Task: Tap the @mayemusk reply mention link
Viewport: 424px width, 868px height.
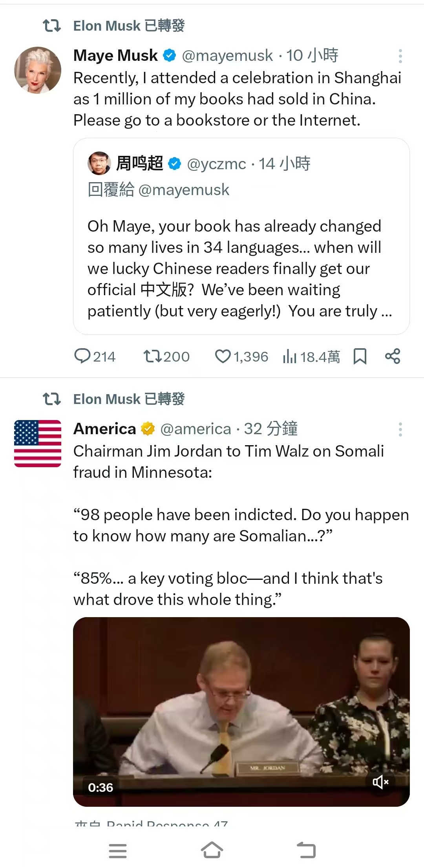Action: pyautogui.click(x=184, y=190)
